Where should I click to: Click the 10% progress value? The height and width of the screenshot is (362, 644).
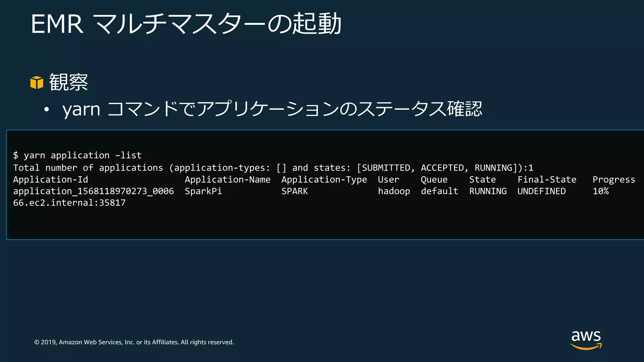pos(601,191)
